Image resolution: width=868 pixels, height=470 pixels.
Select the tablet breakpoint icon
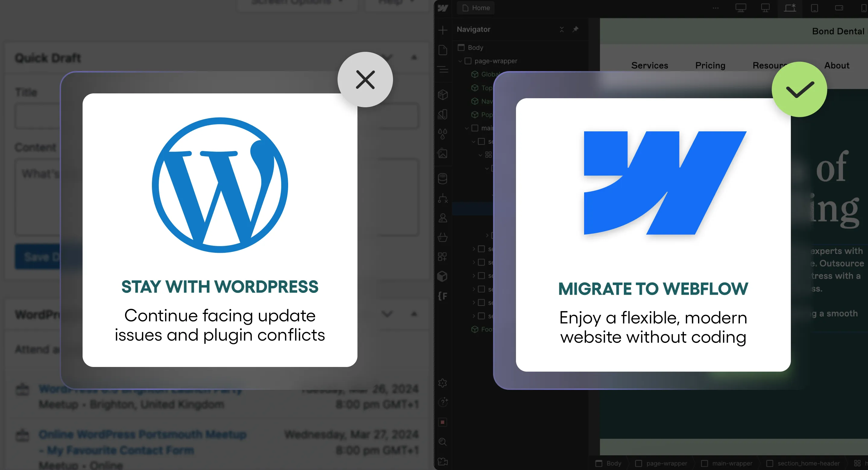pos(814,8)
